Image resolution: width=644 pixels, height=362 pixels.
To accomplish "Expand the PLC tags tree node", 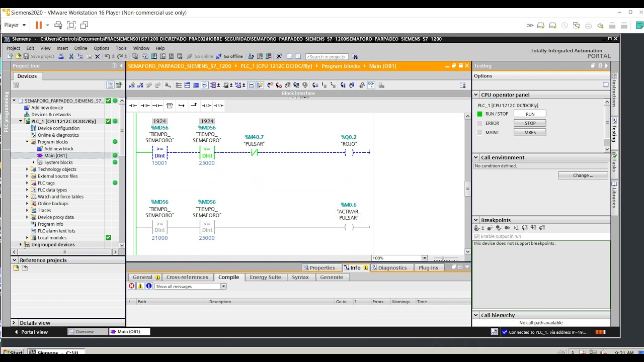I will (27, 183).
